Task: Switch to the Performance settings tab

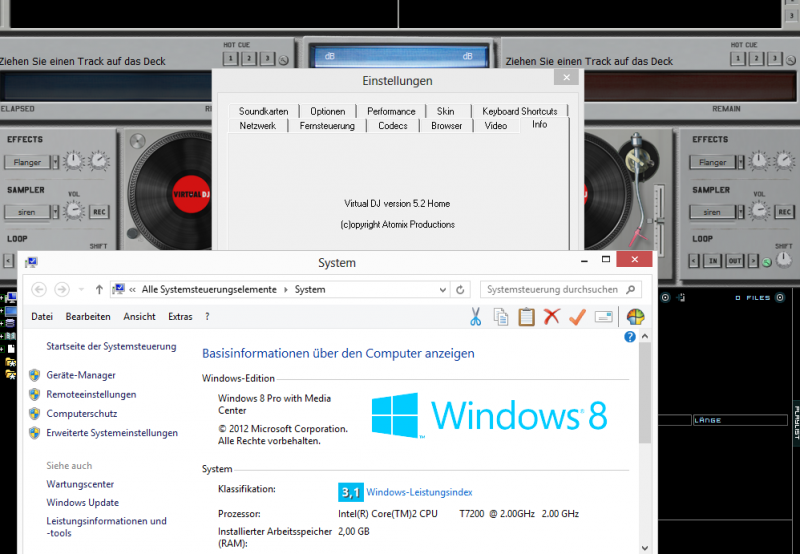Action: click(x=391, y=111)
